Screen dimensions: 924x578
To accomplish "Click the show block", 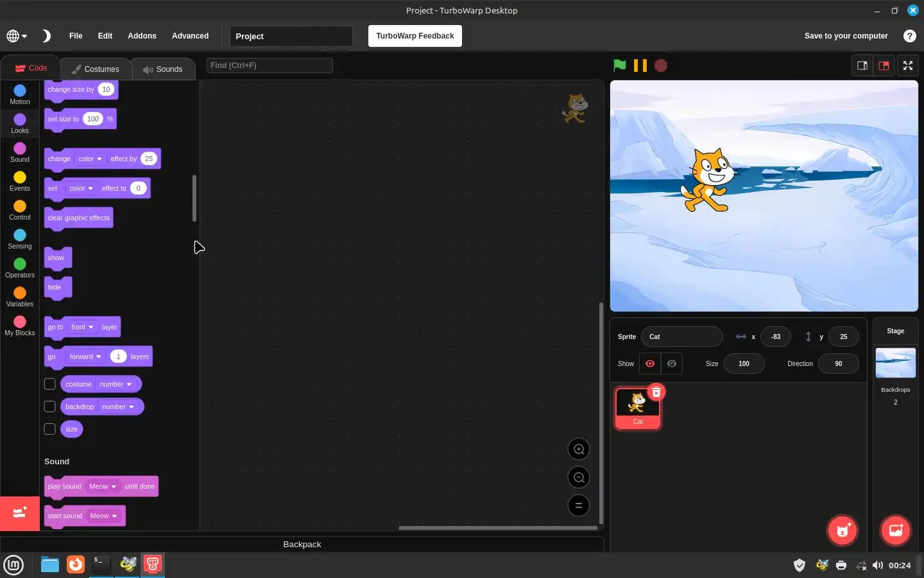I will coord(58,258).
